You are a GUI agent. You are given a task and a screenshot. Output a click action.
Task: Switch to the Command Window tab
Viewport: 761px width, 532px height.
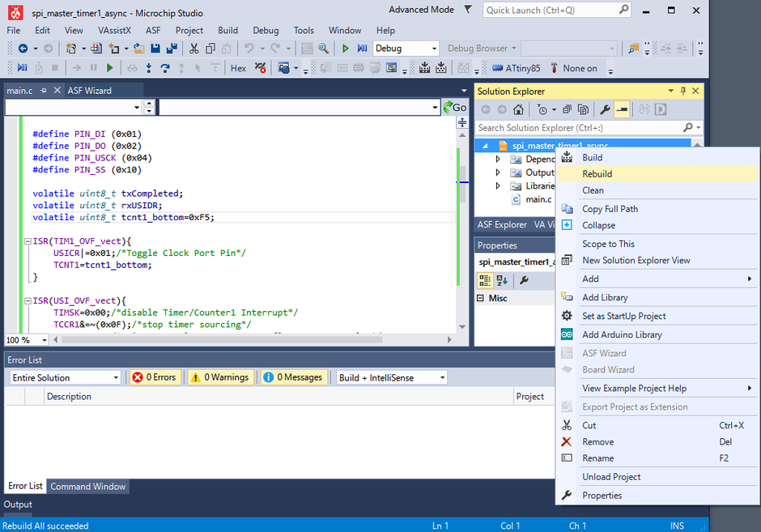pos(88,487)
